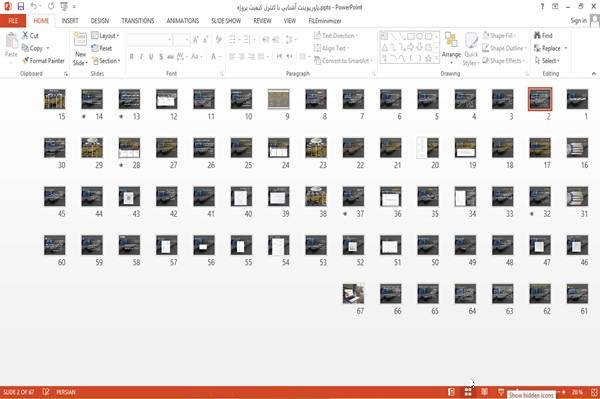
Task: Switch to the INSERT tab
Action: pyautogui.click(x=70, y=21)
